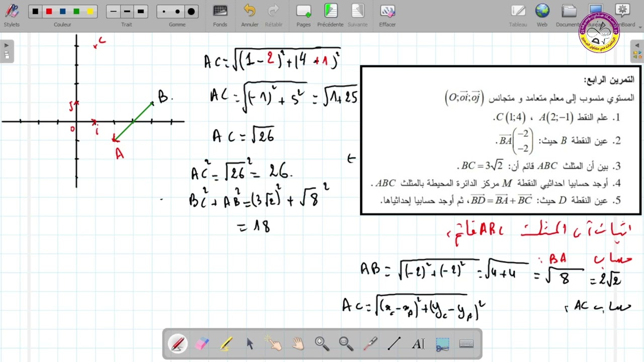Open the OpenBoard settings menu
Screen dimensions: 644x362
coord(623,16)
